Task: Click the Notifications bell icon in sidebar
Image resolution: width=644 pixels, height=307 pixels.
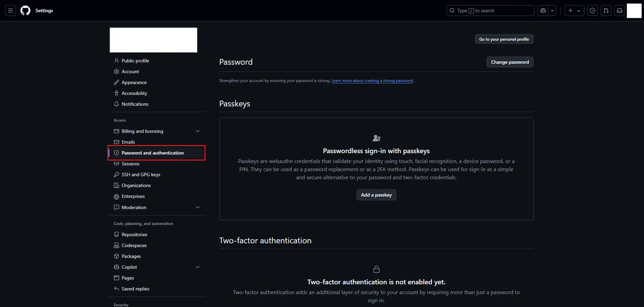Action: click(116, 104)
